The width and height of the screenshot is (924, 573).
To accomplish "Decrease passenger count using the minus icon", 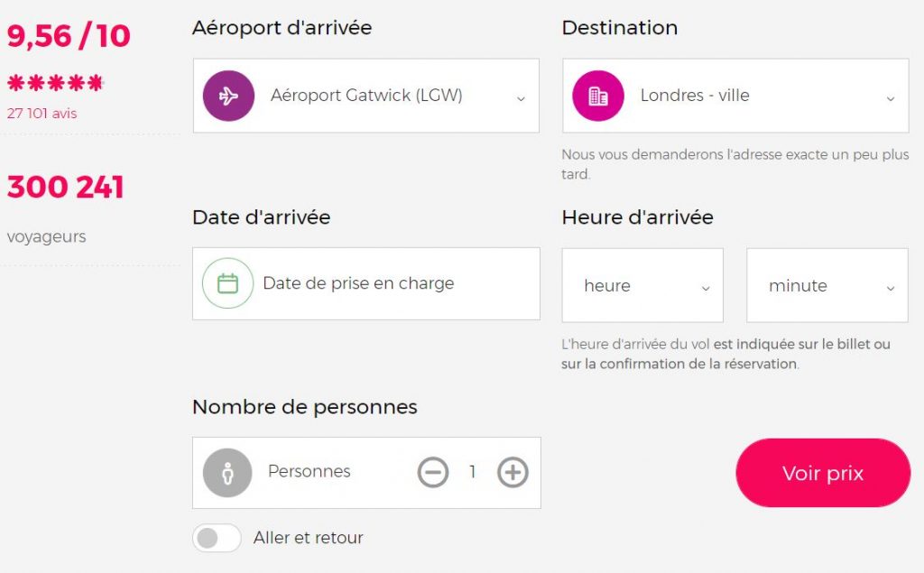I will tap(434, 471).
